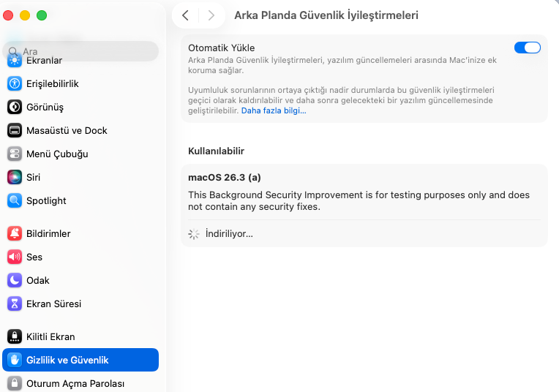
Task: Open the Daha fazla bilgi link
Action: (x=274, y=110)
